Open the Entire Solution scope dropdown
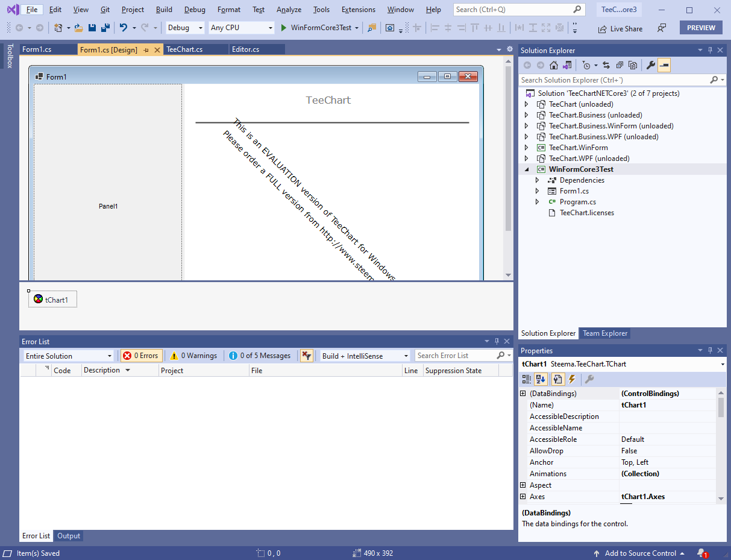Viewport: 731px width, 560px height. tap(68, 356)
